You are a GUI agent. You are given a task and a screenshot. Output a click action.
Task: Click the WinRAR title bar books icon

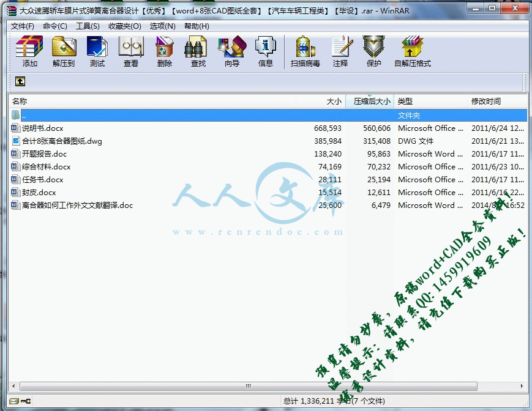click(12, 11)
